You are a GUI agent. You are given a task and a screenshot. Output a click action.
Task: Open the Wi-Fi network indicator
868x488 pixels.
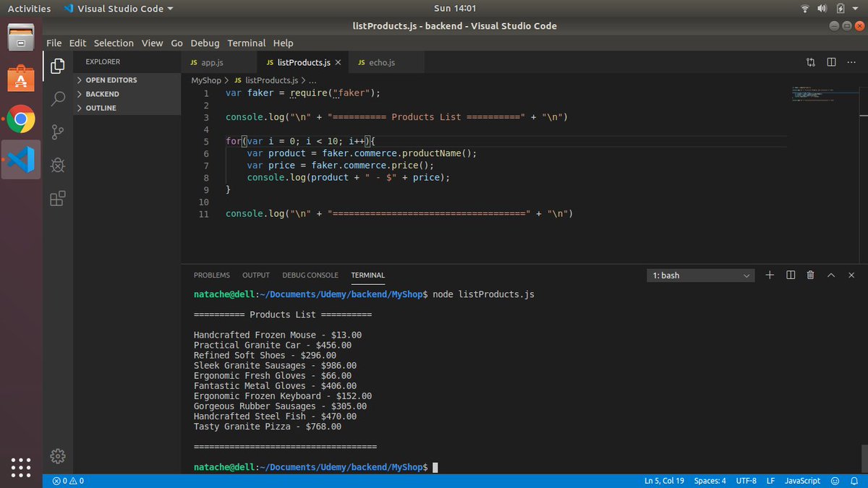pos(805,9)
